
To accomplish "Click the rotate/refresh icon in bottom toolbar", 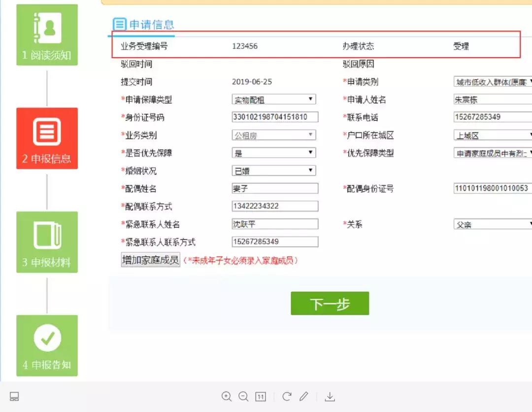I will pos(286,396).
